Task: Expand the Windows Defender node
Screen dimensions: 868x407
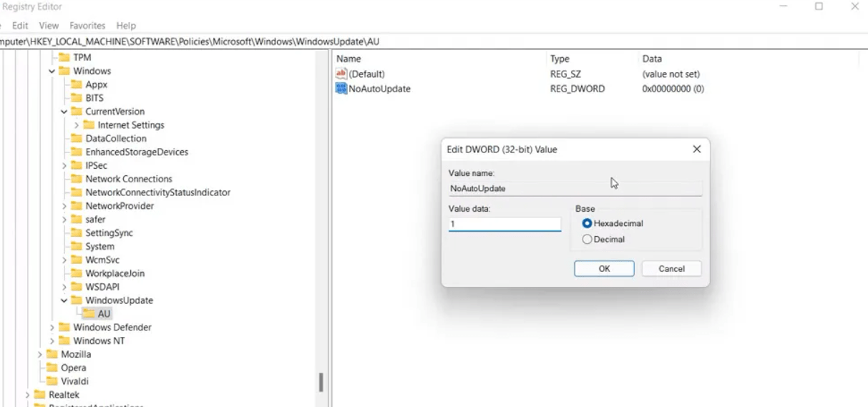Action: click(x=52, y=328)
